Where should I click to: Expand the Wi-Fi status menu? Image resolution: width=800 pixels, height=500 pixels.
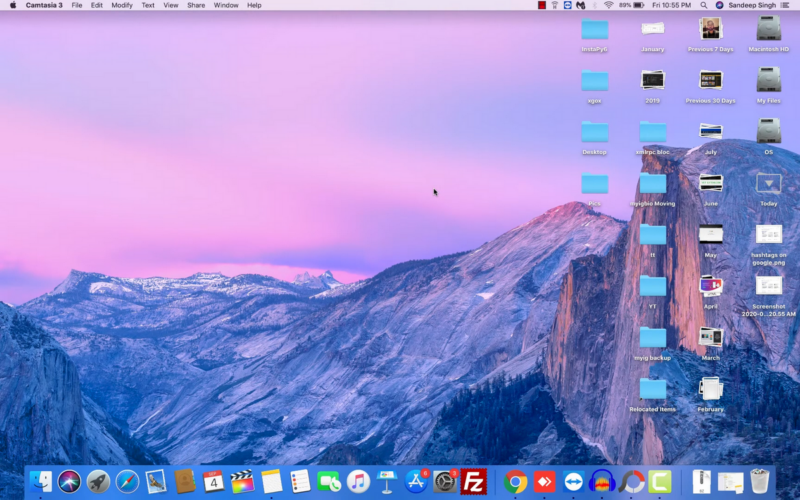[608, 5]
